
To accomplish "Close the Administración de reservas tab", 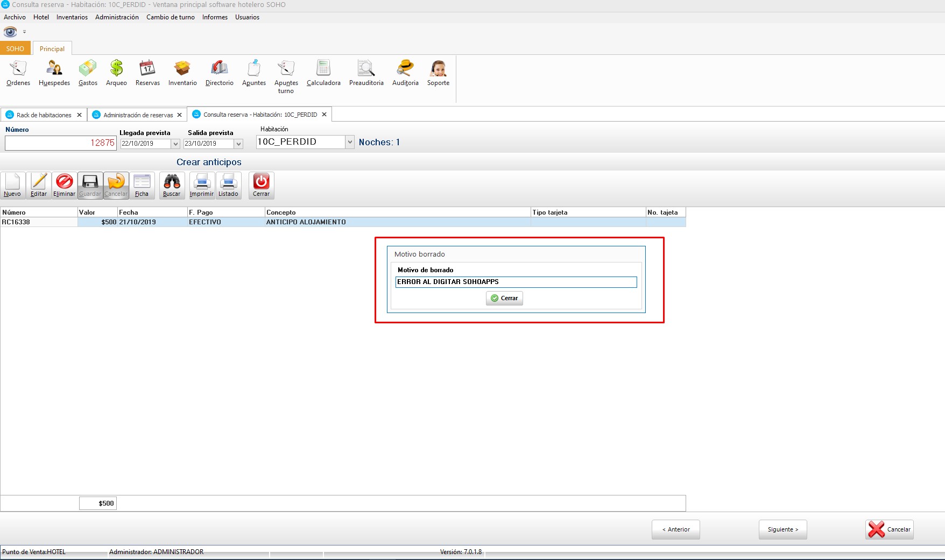I will pyautogui.click(x=180, y=115).
